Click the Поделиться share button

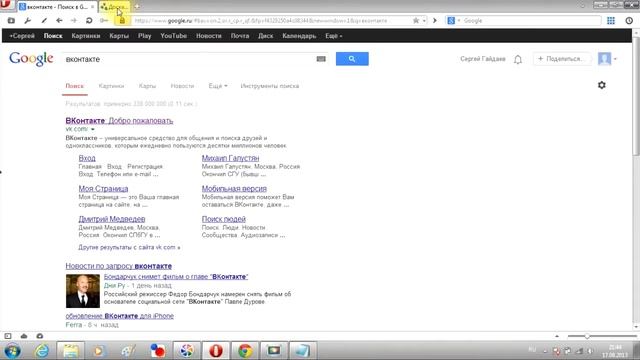(562, 59)
